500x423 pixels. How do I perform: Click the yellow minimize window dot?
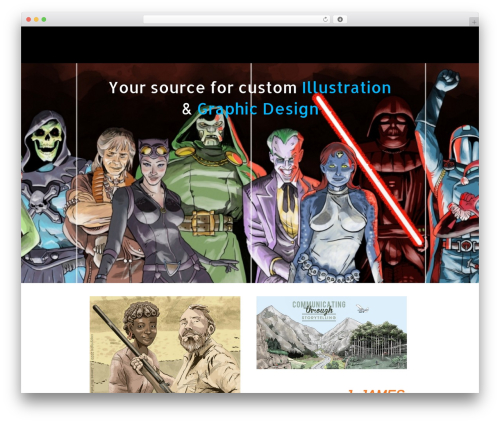click(x=36, y=19)
